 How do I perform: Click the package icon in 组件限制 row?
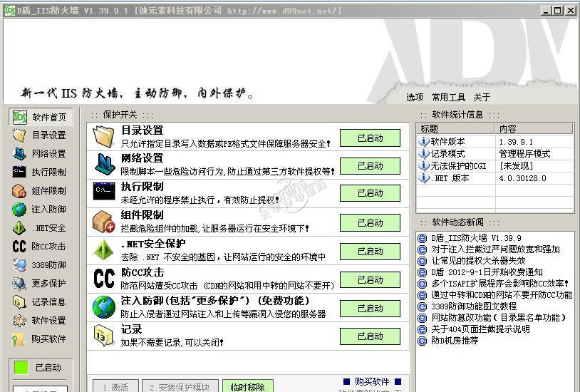[x=103, y=222]
